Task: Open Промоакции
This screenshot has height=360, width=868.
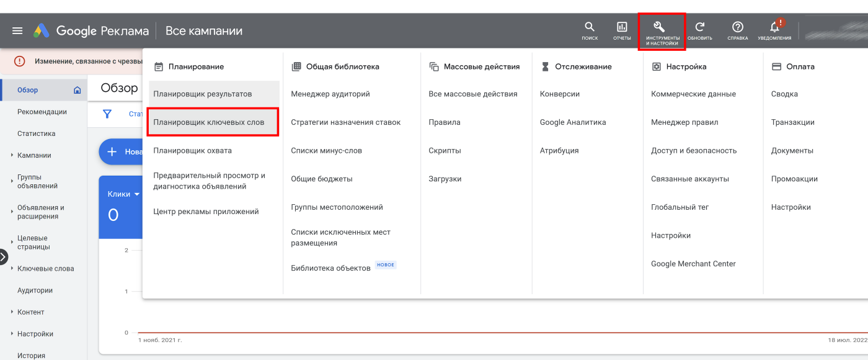Action: [794, 179]
